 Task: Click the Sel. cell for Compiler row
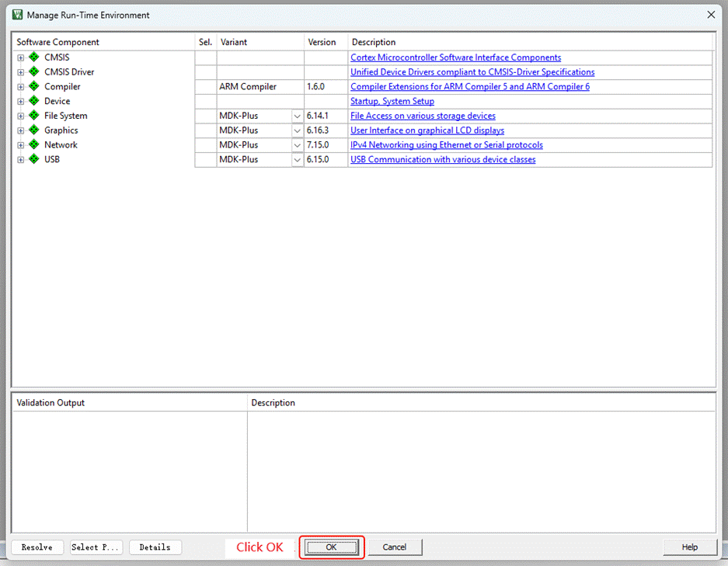(206, 87)
